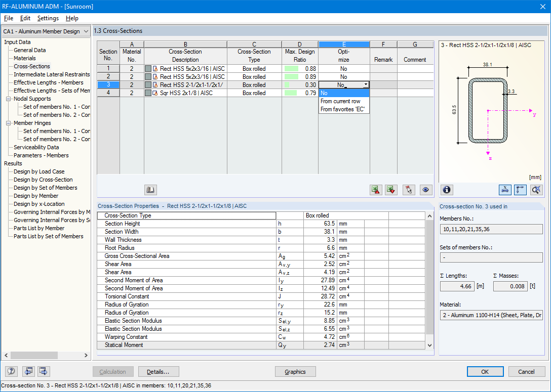Viewport: 551px width, 392px height.
Task: Open the Optimize dropdown arrow in row 3
Action: click(x=366, y=85)
